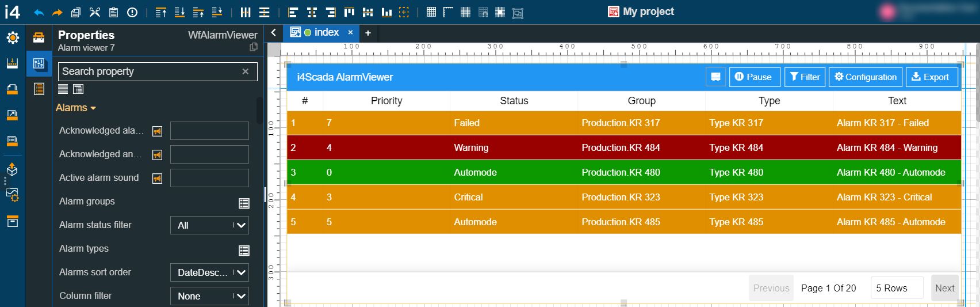Open My project title

pos(641,12)
